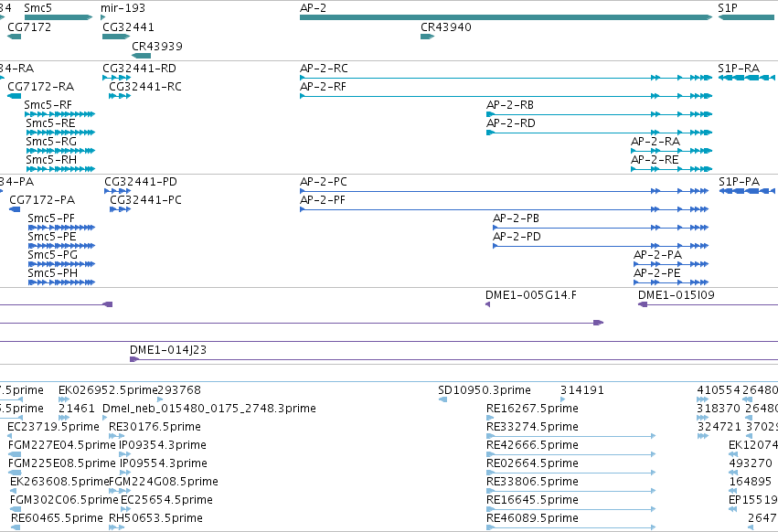Select the RE33274.5prime EST
Viewport: 778px width, 532px height.
[x=571, y=436]
